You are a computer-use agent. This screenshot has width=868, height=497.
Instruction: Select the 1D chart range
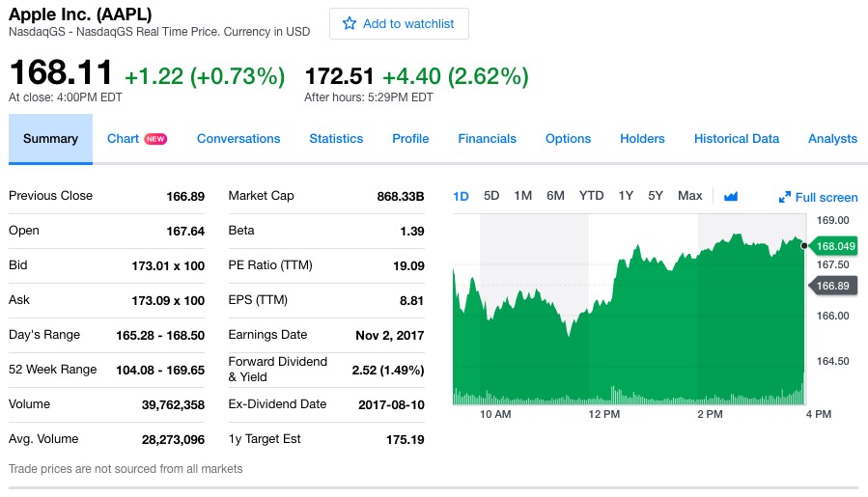click(461, 196)
